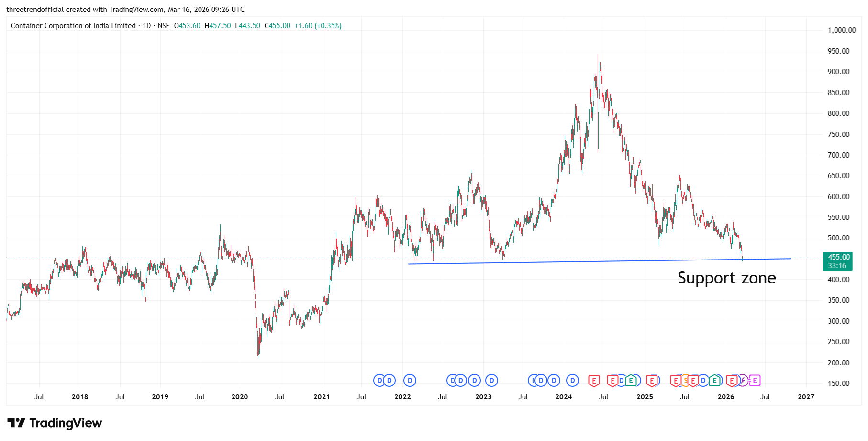Click the 150.00 price axis label
868x441 pixels.
pyautogui.click(x=839, y=384)
